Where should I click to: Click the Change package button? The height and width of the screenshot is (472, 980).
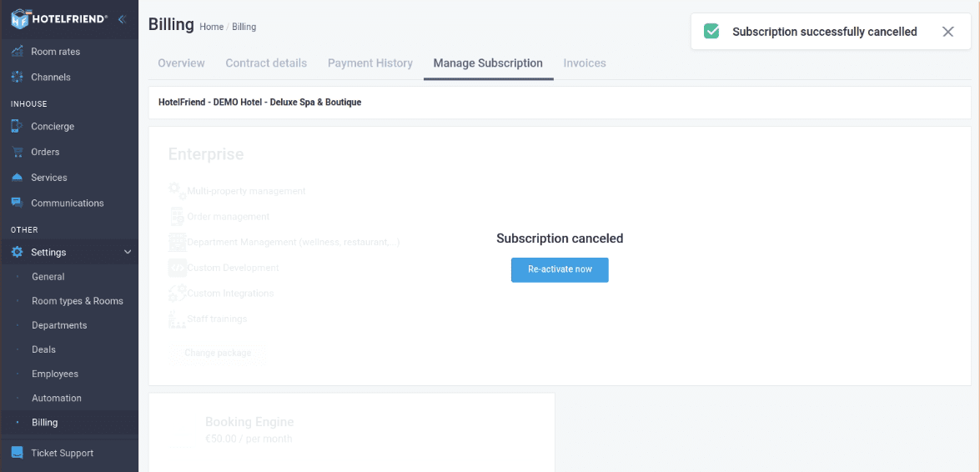[218, 354]
